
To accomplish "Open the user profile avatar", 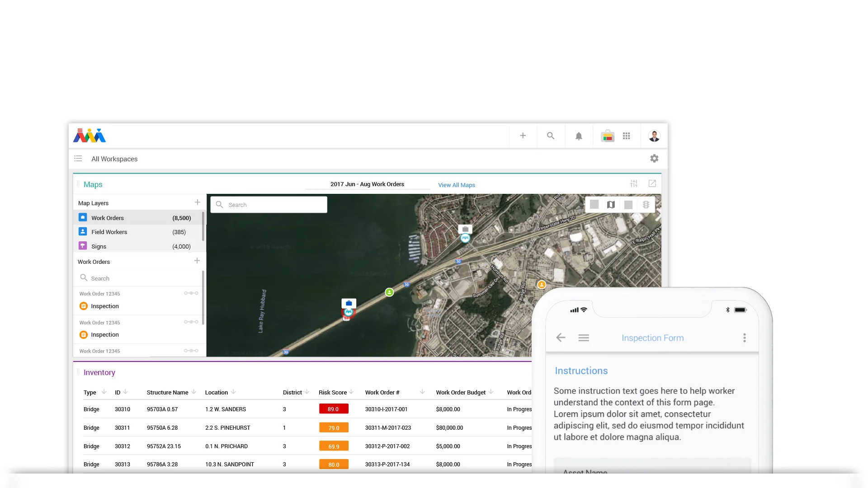I will pos(654,136).
